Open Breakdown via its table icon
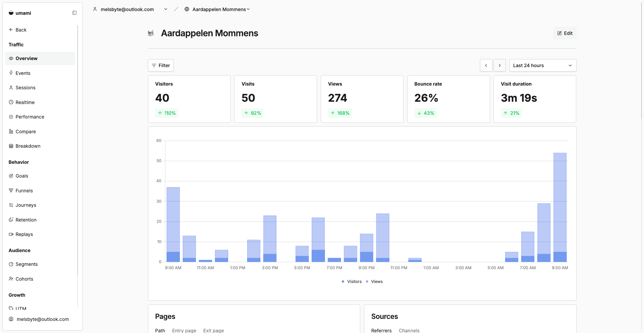Screen dimensions: 644x333 [x=11, y=146]
